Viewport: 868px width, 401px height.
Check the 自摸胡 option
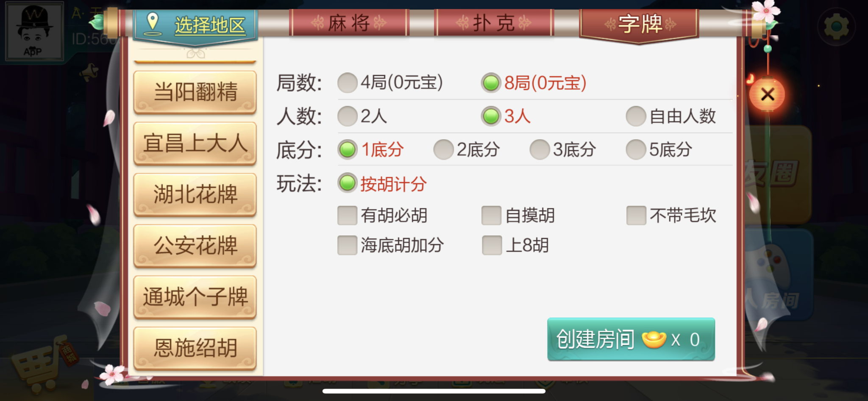(518, 216)
